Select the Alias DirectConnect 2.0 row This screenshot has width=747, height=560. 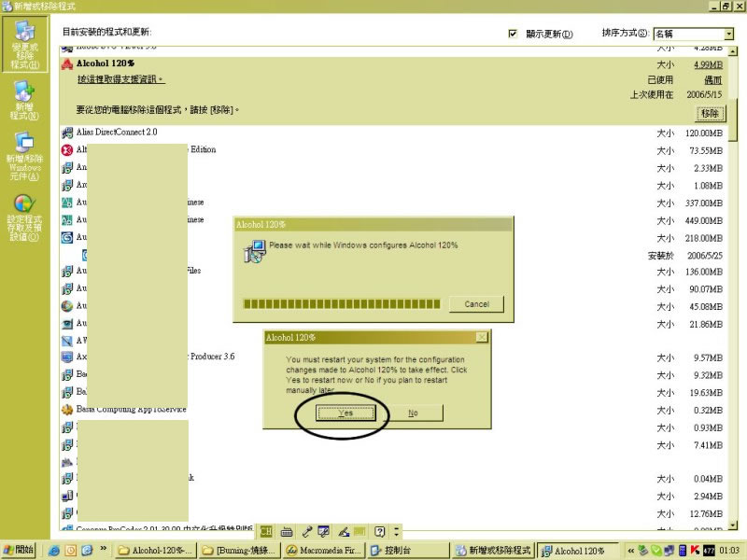point(393,133)
